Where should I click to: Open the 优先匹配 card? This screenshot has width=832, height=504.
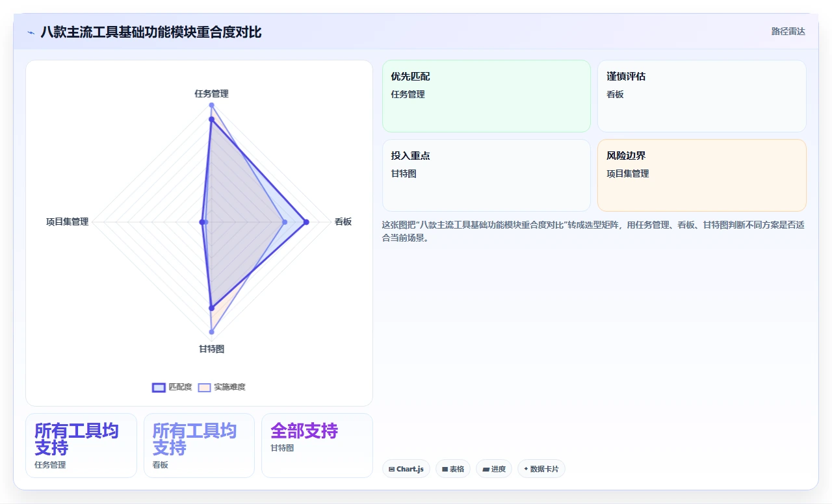pos(486,96)
